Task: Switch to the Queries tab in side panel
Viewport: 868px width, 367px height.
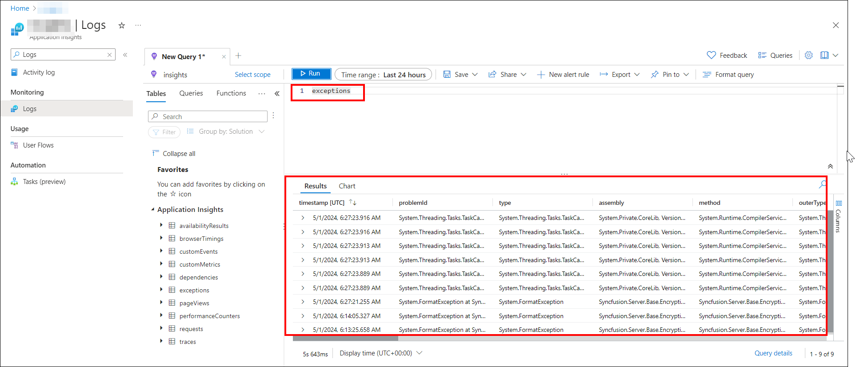Action: click(191, 93)
